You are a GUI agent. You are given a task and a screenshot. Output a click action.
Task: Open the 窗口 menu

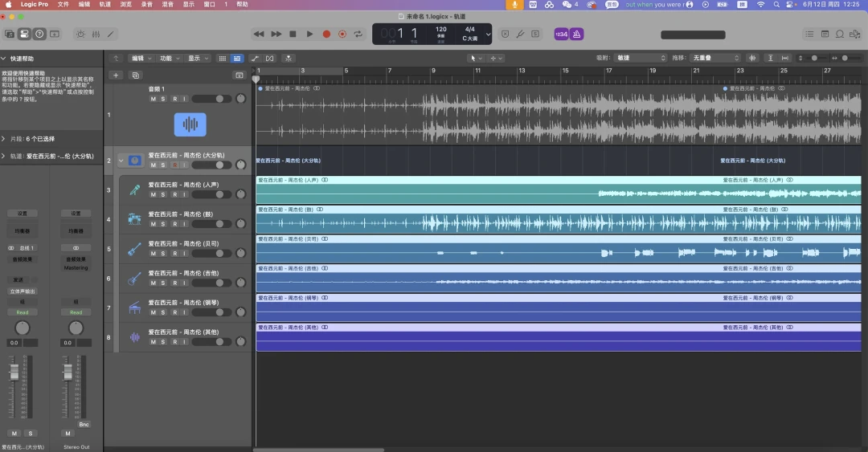point(209,5)
